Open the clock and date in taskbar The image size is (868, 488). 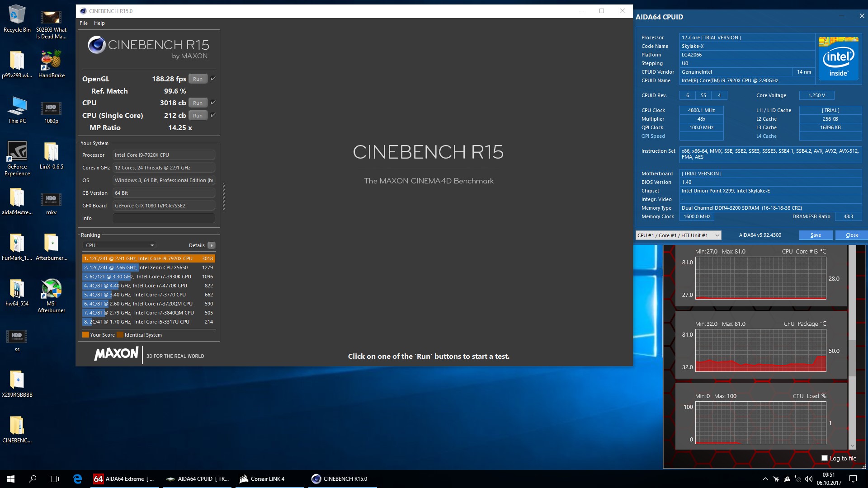(x=829, y=479)
